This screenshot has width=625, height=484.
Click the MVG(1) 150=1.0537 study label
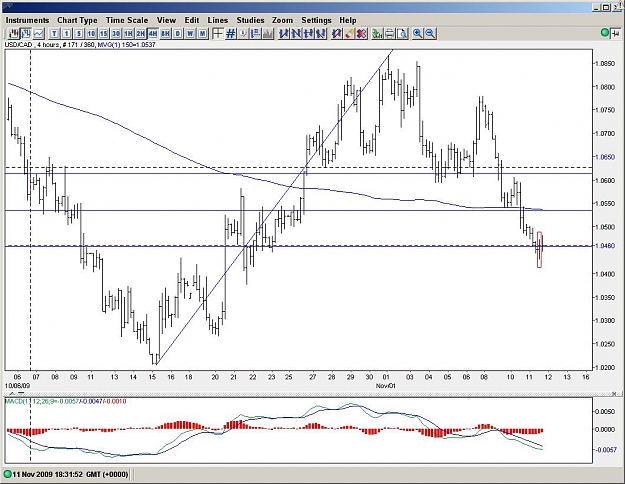pyautogui.click(x=126, y=45)
